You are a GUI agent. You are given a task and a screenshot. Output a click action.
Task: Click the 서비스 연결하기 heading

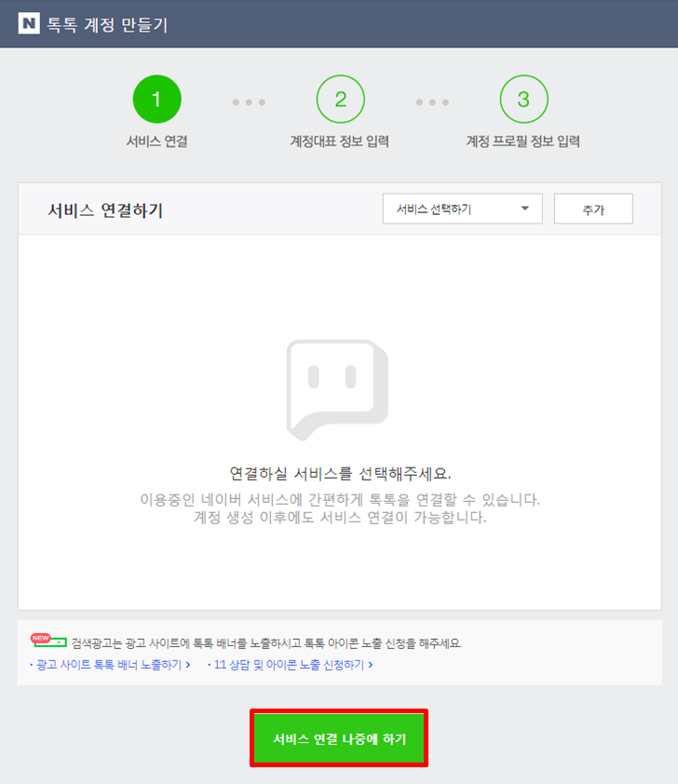(x=105, y=210)
